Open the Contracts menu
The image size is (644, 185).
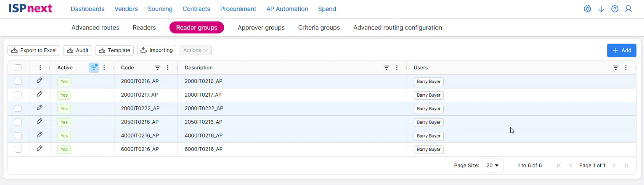coord(196,9)
